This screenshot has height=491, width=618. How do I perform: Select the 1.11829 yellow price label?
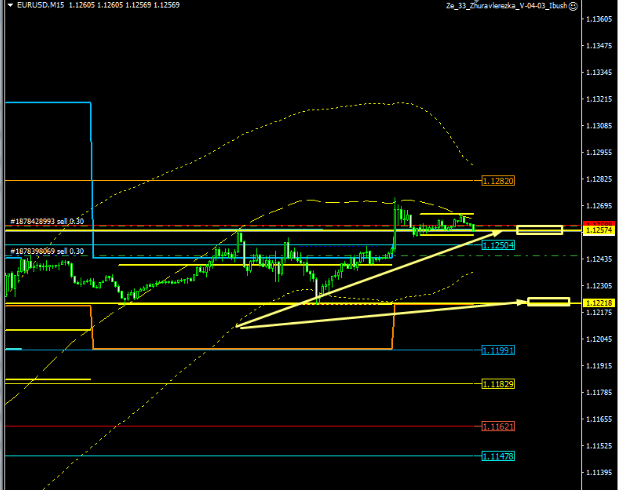(497, 384)
